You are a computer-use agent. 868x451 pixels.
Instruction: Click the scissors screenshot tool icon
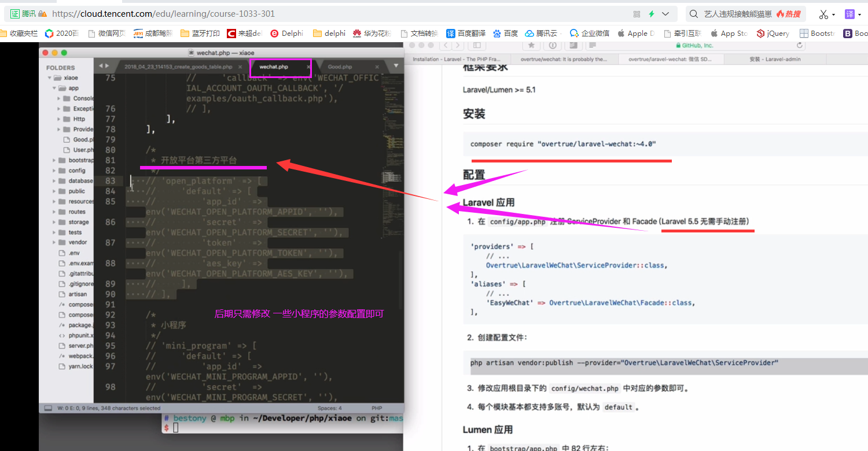pyautogui.click(x=823, y=14)
